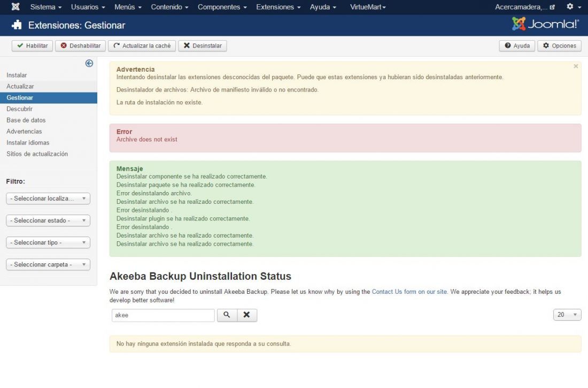Open the Acercamadera site link
Image resolution: width=588 pixels, height=388 pixels.
pos(524,7)
